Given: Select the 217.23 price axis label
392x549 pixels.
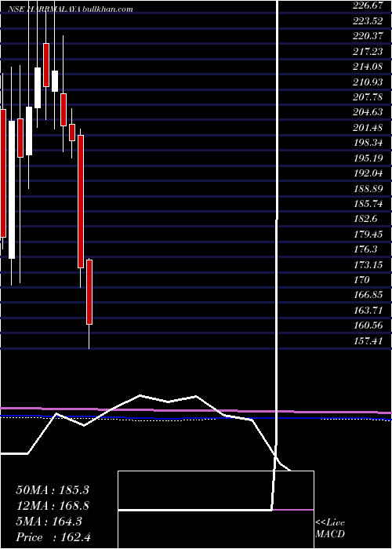Looking at the screenshot, I should pyautogui.click(x=368, y=52).
